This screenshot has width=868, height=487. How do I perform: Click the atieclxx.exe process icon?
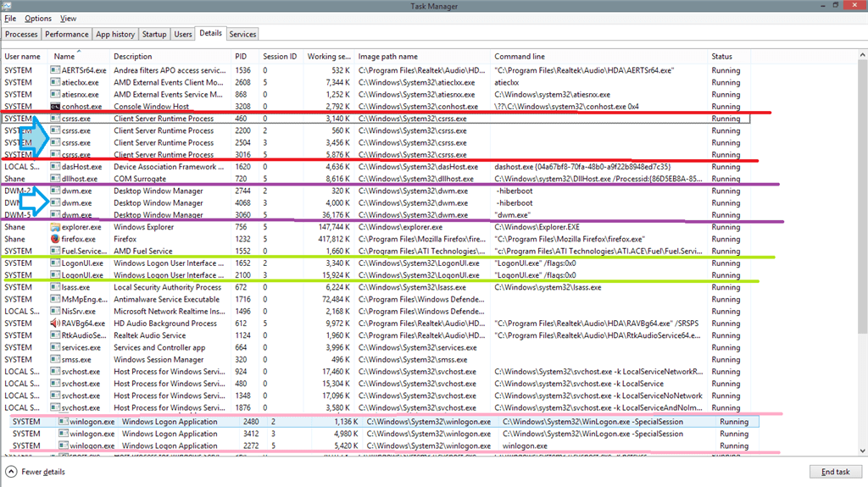pyautogui.click(x=55, y=82)
